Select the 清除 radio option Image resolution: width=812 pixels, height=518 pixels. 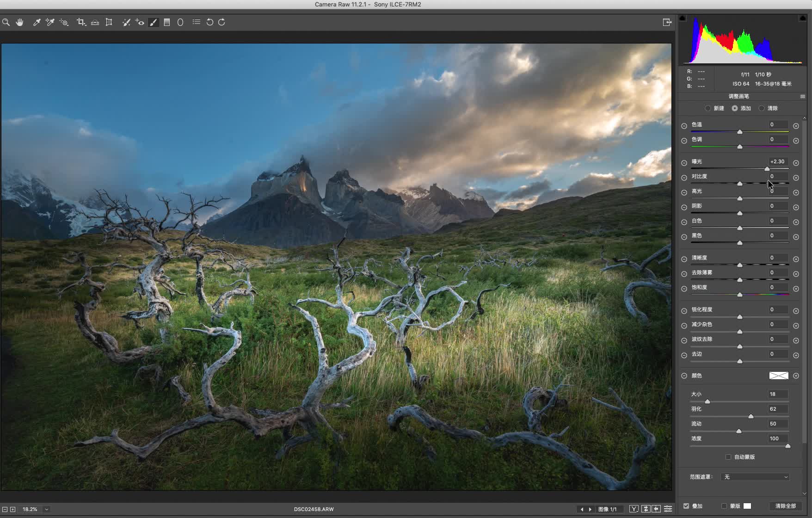coord(762,108)
